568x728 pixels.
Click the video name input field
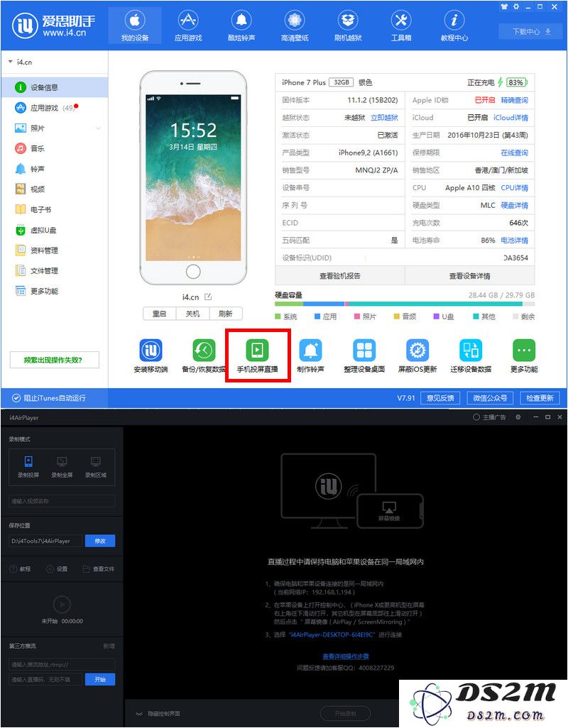click(x=62, y=501)
